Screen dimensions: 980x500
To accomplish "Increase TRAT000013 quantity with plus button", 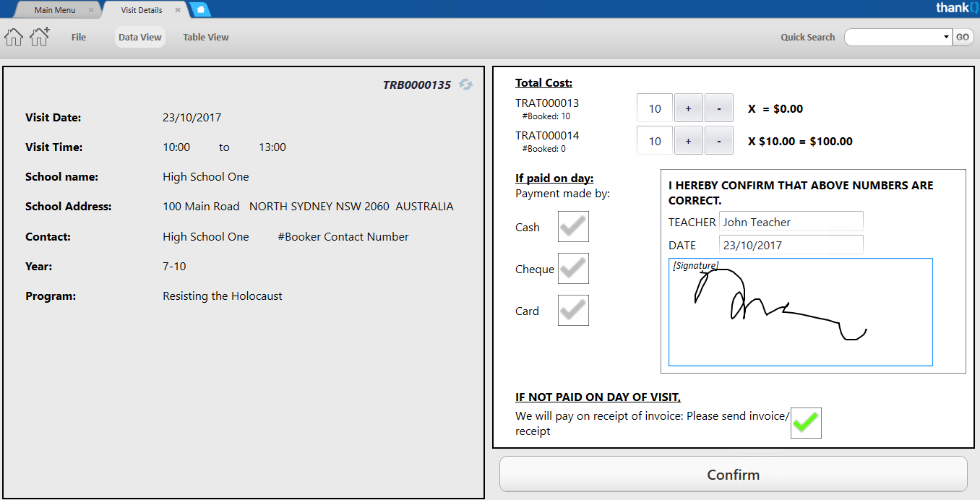I will [x=688, y=108].
